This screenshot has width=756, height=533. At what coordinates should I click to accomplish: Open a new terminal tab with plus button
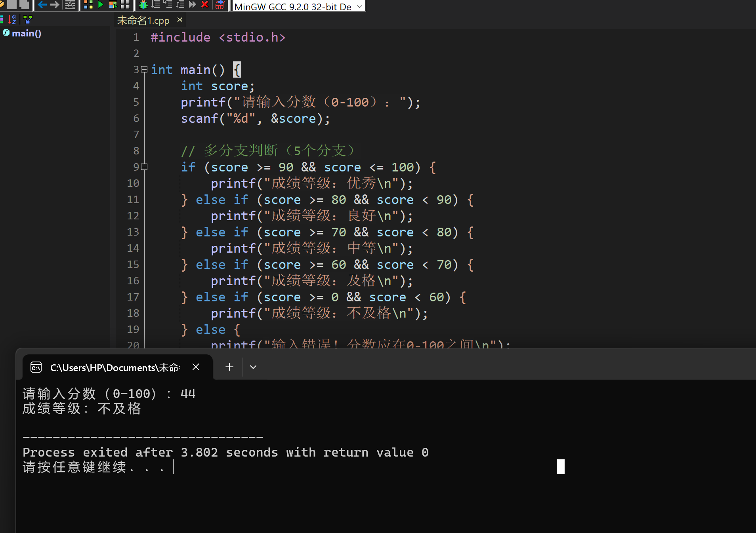tap(229, 367)
